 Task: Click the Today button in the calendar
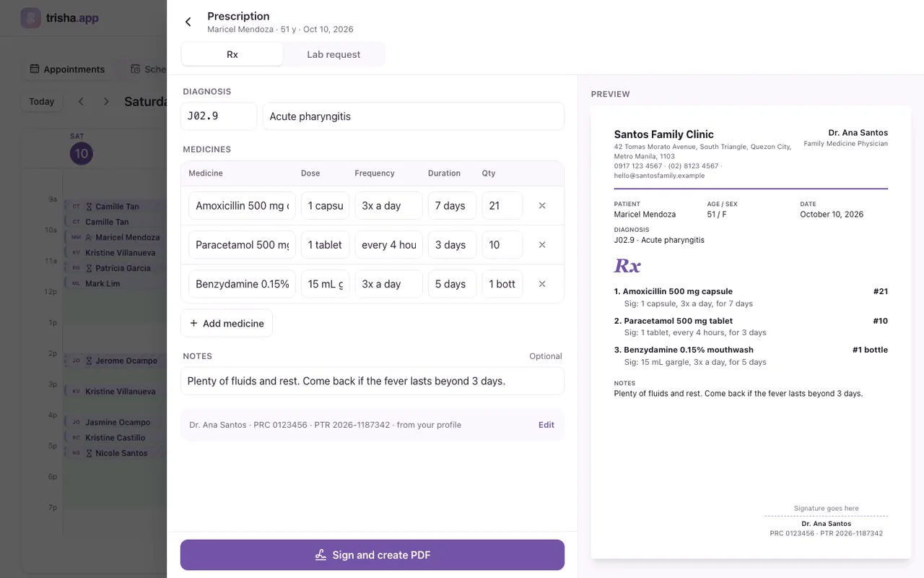point(42,101)
